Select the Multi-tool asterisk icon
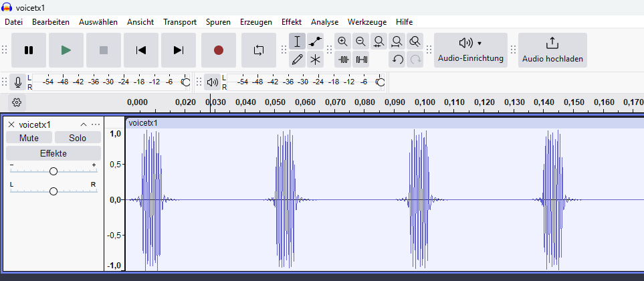644x281 pixels. click(316, 59)
